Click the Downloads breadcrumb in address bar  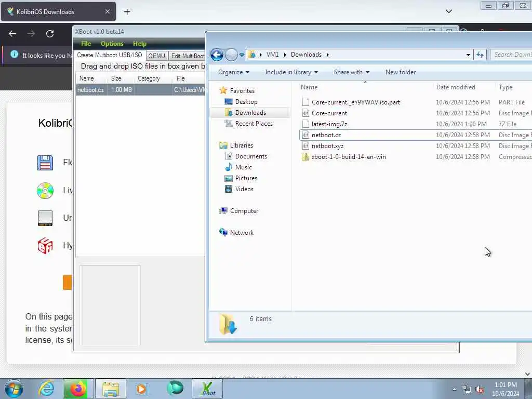click(x=306, y=55)
